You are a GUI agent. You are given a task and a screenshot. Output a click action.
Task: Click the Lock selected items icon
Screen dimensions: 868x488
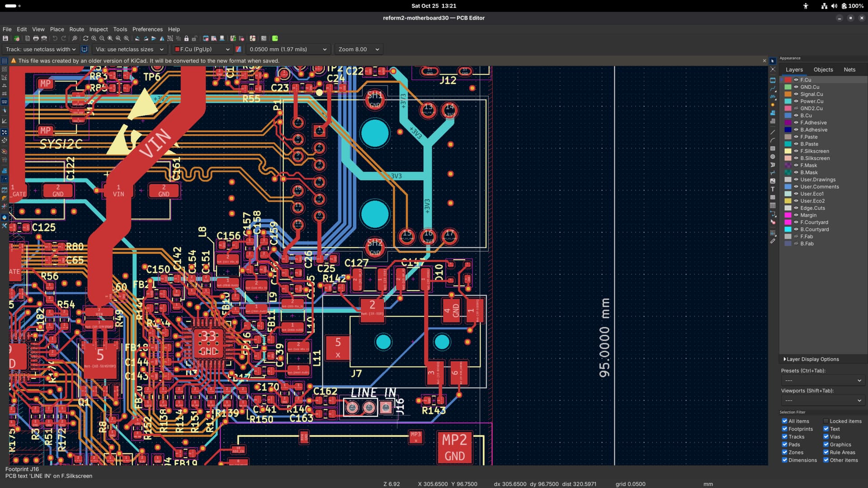click(186, 38)
